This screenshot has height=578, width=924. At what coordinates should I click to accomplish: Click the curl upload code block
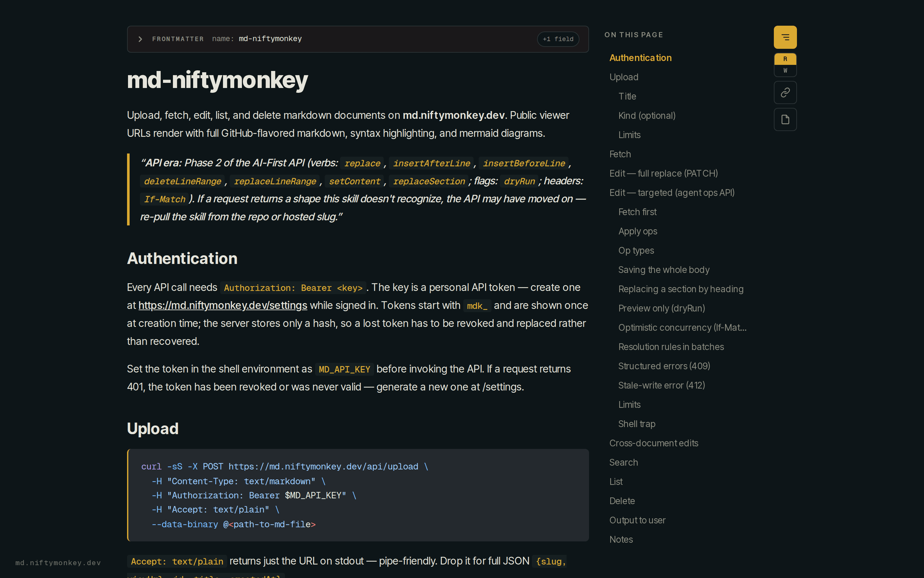358,495
